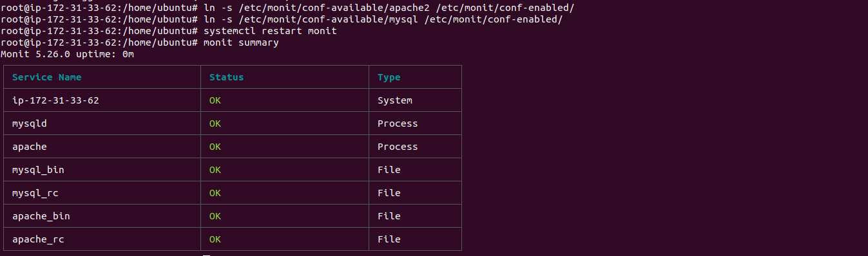Select the mysql_bin service name

coord(38,170)
